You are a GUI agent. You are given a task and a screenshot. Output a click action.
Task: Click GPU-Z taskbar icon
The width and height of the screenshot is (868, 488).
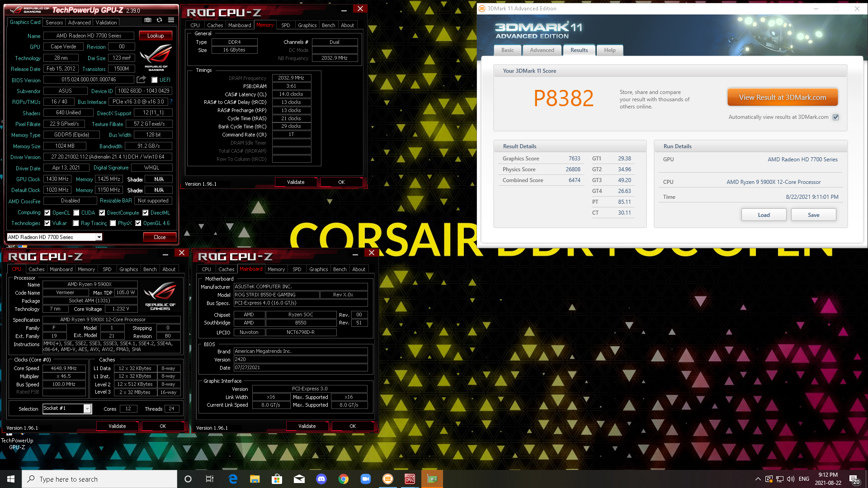[432, 479]
